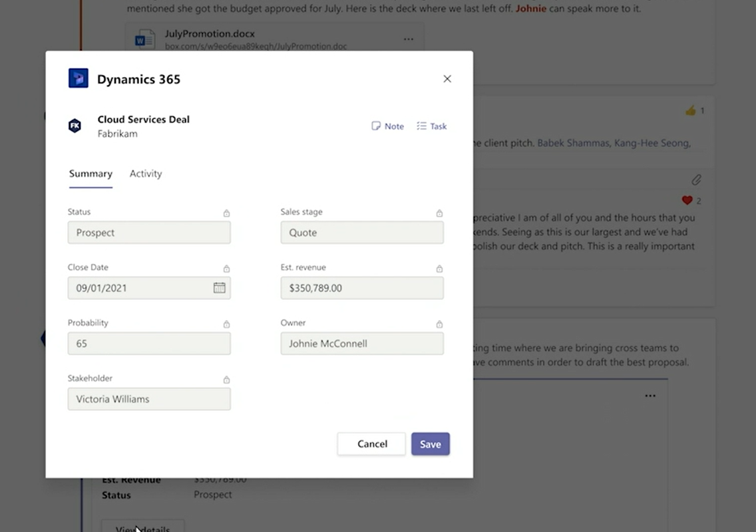
Task: Click the Probability field showing 65
Action: (x=149, y=344)
